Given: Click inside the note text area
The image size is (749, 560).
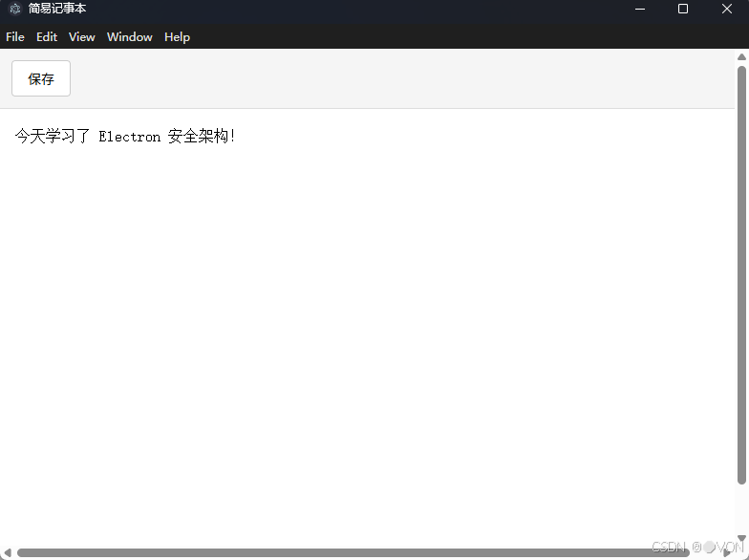Looking at the screenshot, I should coord(367,327).
